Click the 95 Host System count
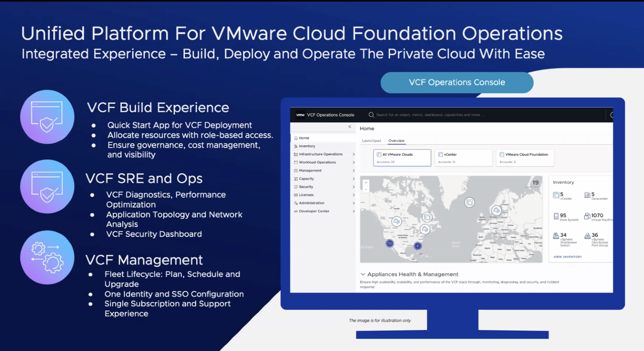Screen dimensions: 644x351 point(563,215)
